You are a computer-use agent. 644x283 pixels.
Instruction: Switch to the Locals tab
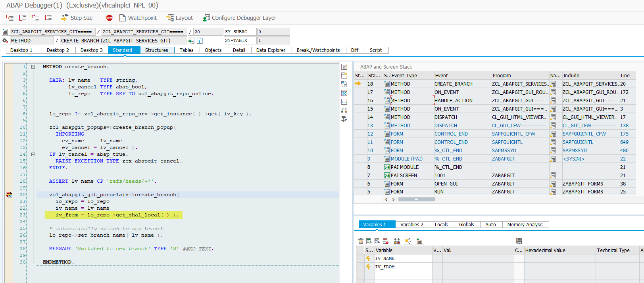[x=441, y=225]
